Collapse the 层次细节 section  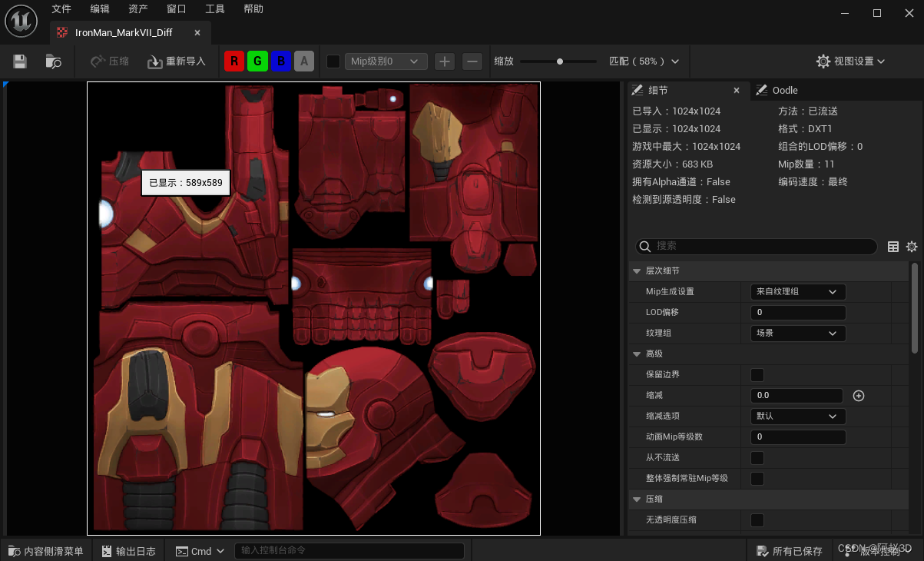pos(636,271)
